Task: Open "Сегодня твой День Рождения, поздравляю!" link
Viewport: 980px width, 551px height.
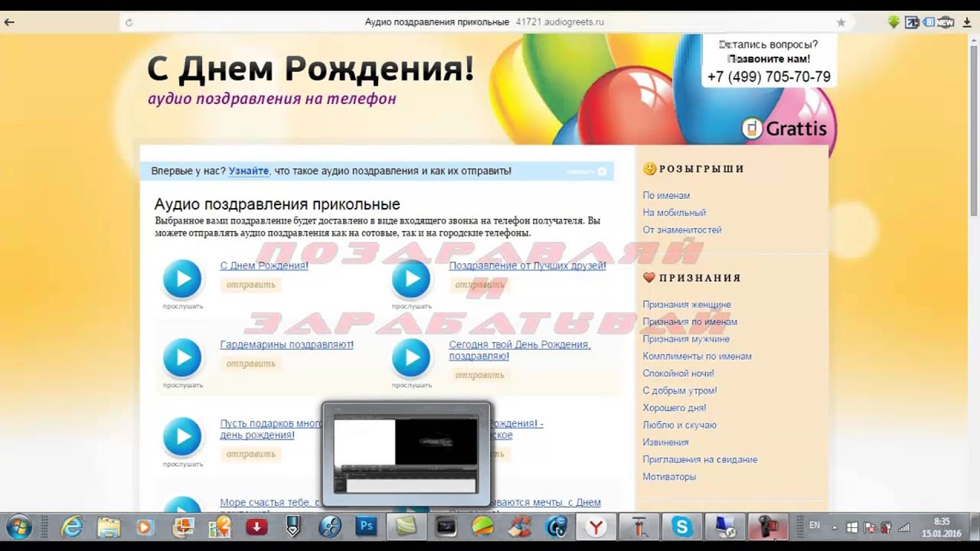Action: 520,350
